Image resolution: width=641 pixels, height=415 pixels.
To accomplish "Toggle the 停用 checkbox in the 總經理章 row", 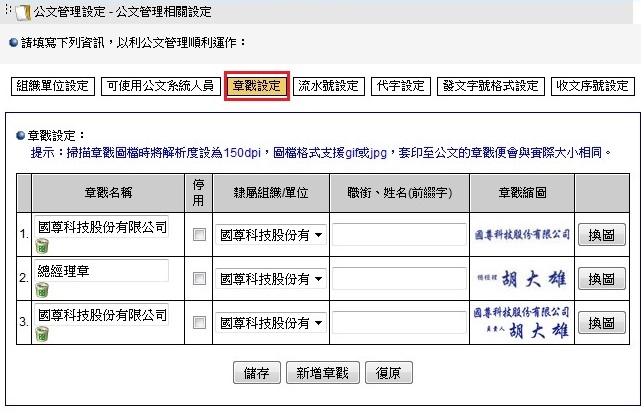I will 199,279.
